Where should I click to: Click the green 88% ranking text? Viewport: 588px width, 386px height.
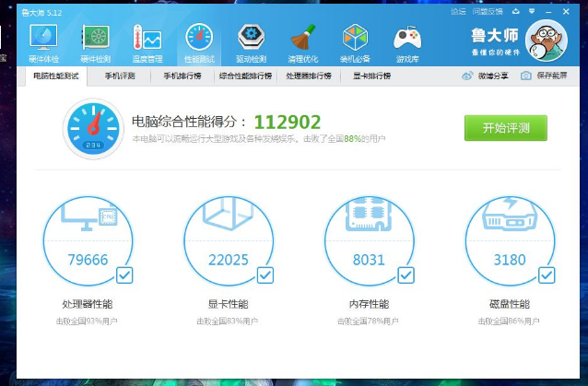click(352, 139)
